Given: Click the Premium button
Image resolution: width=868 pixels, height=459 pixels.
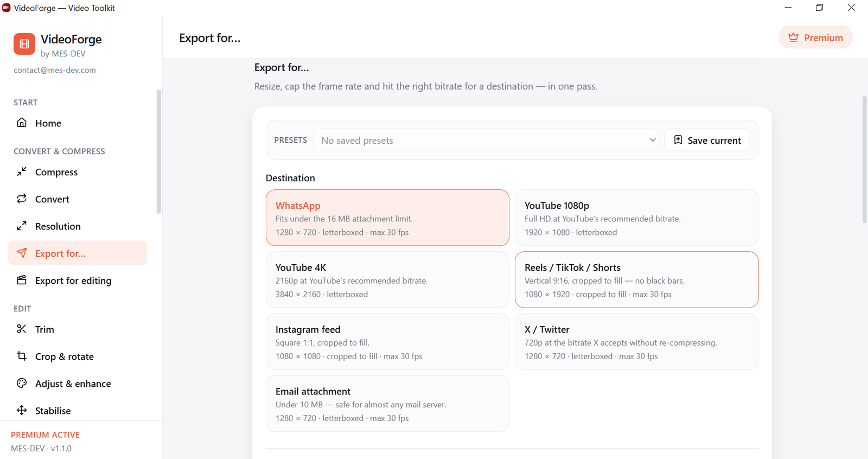Looking at the screenshot, I should coord(815,37).
